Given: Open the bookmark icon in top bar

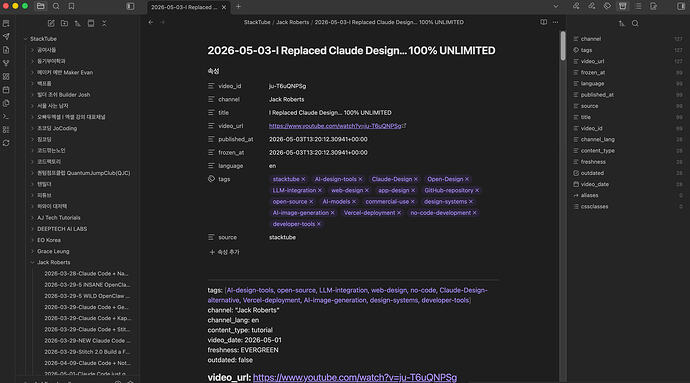Looking at the screenshot, I should point(71,6).
